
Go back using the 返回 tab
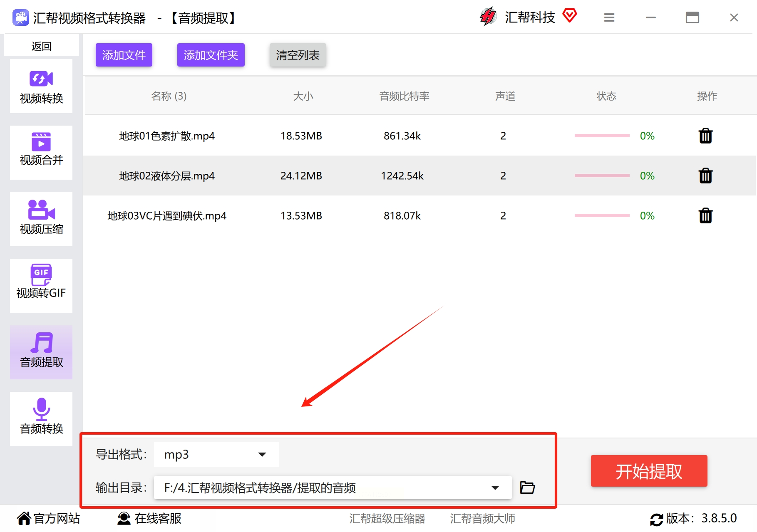42,46
